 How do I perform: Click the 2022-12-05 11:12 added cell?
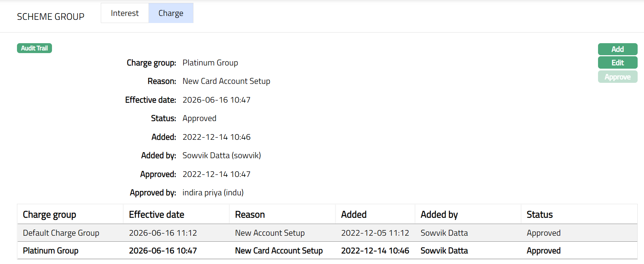point(375,233)
